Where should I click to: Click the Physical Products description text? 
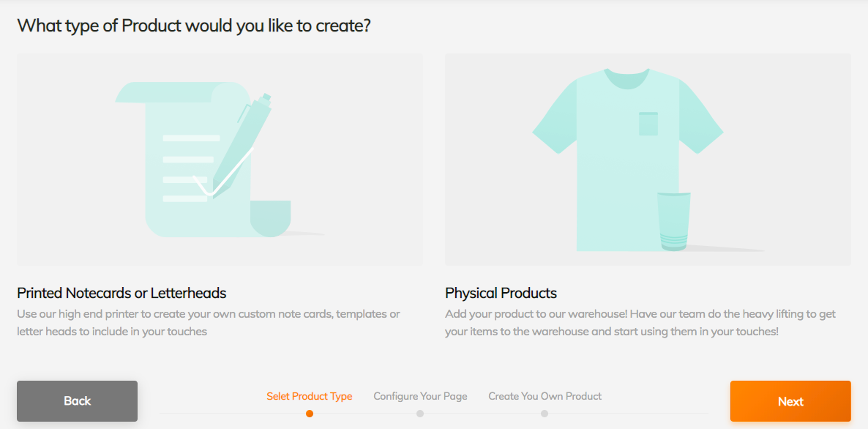click(x=640, y=322)
